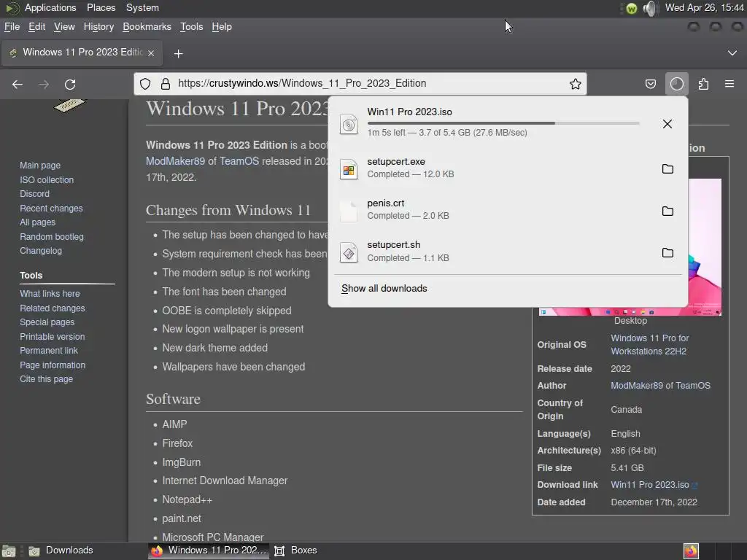
Task: Open tracking protection shield icon
Action: click(x=145, y=84)
